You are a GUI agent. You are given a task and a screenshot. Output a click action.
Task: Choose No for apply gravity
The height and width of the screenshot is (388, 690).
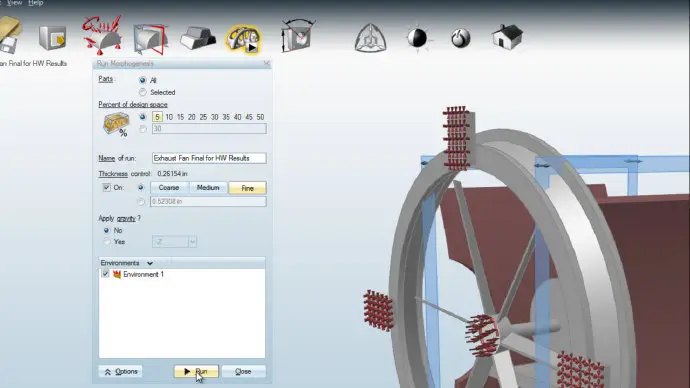click(106, 230)
